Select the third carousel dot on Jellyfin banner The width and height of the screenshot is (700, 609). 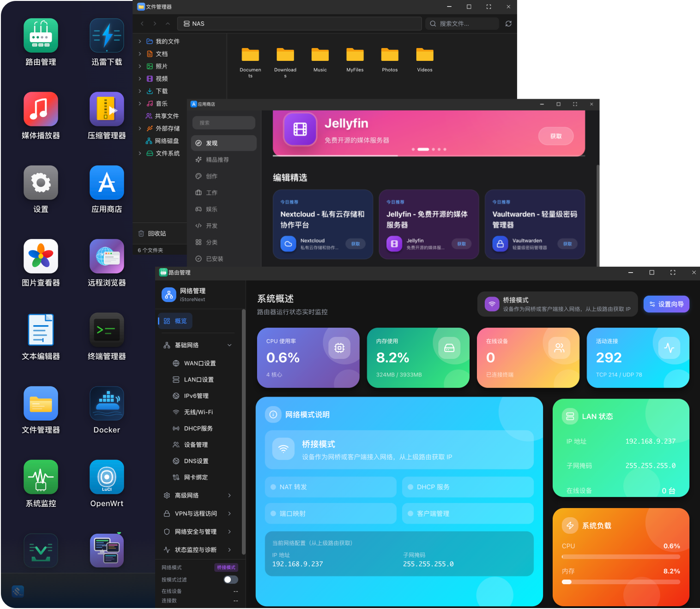pyautogui.click(x=433, y=149)
